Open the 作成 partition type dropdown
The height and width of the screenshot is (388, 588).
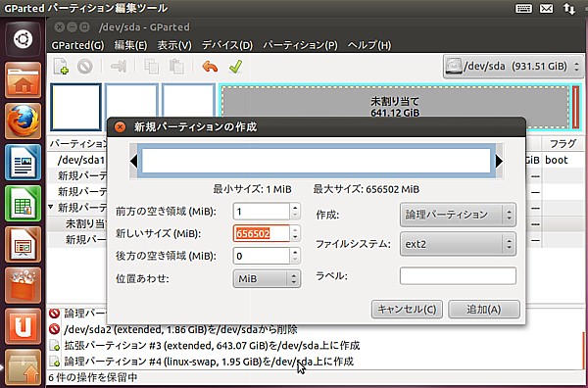pyautogui.click(x=458, y=215)
